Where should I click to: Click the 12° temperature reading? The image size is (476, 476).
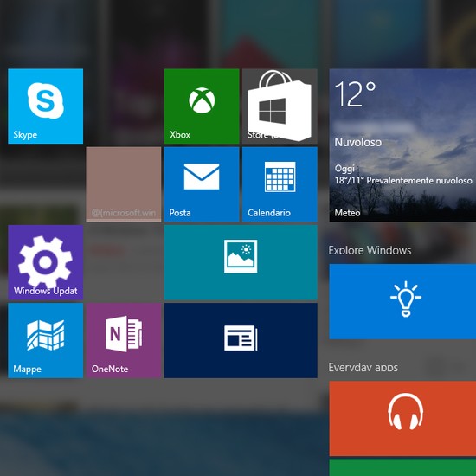pyautogui.click(x=355, y=94)
